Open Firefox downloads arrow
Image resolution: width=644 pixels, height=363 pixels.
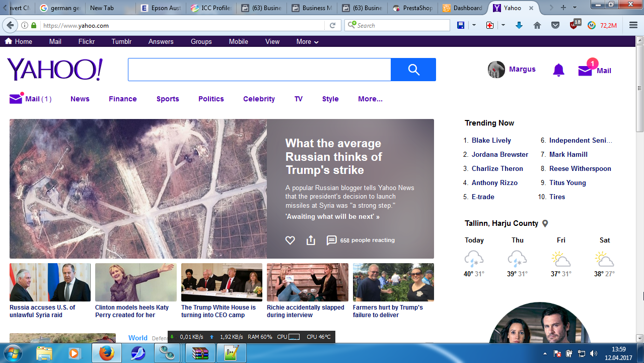click(x=519, y=25)
